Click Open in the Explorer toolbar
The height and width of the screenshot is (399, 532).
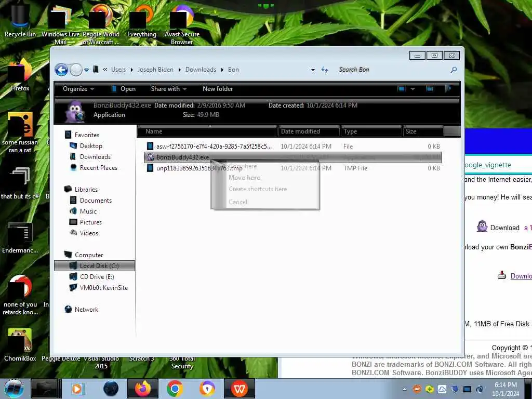tap(124, 89)
